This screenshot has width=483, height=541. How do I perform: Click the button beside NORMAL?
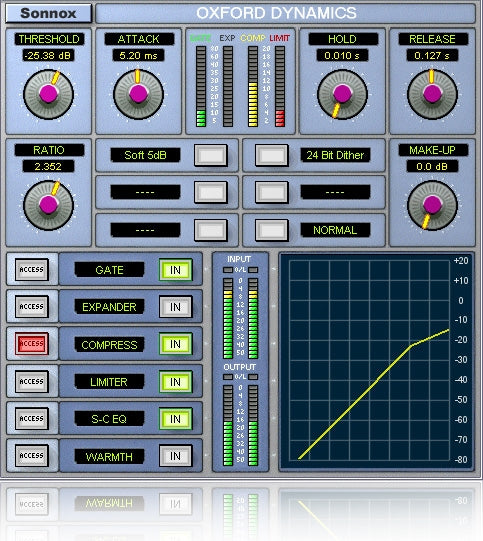click(272, 230)
